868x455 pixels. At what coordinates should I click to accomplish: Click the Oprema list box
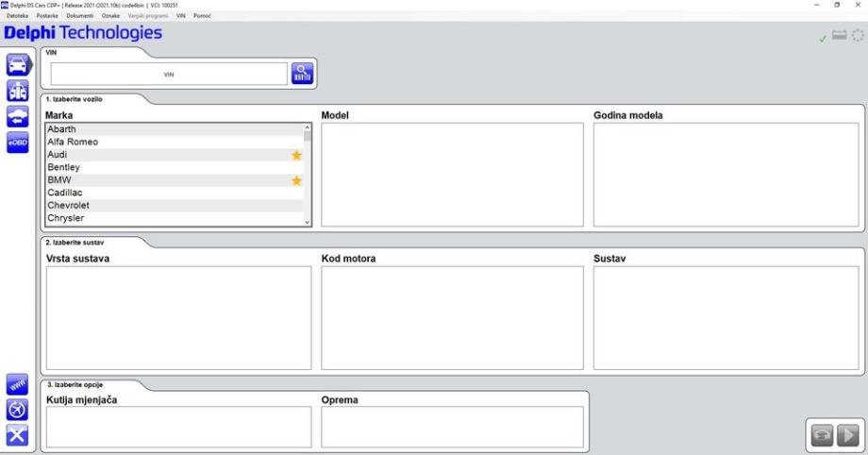click(x=452, y=427)
